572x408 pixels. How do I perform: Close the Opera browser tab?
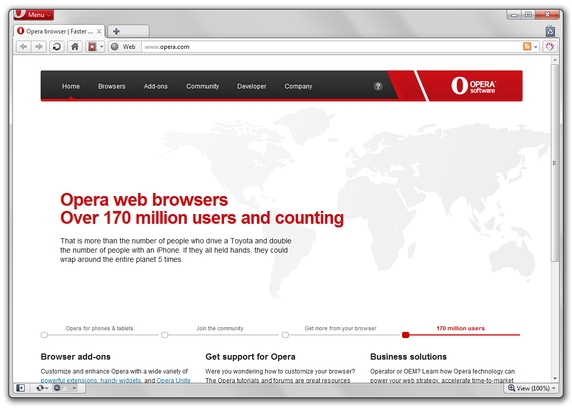99,31
